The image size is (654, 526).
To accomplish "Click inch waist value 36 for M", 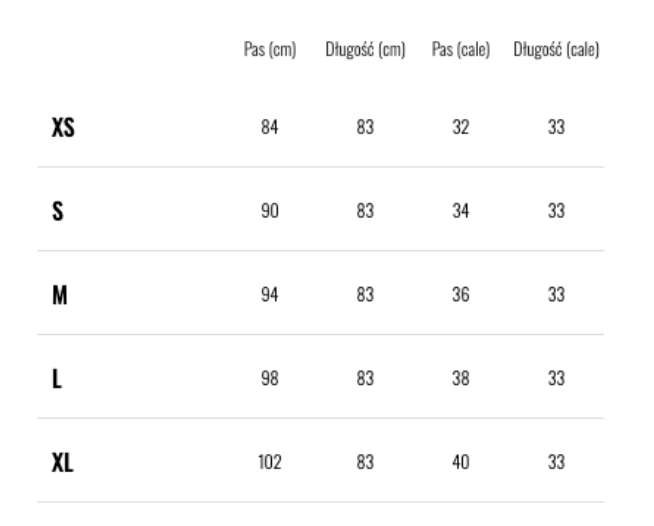I will tap(460, 296).
